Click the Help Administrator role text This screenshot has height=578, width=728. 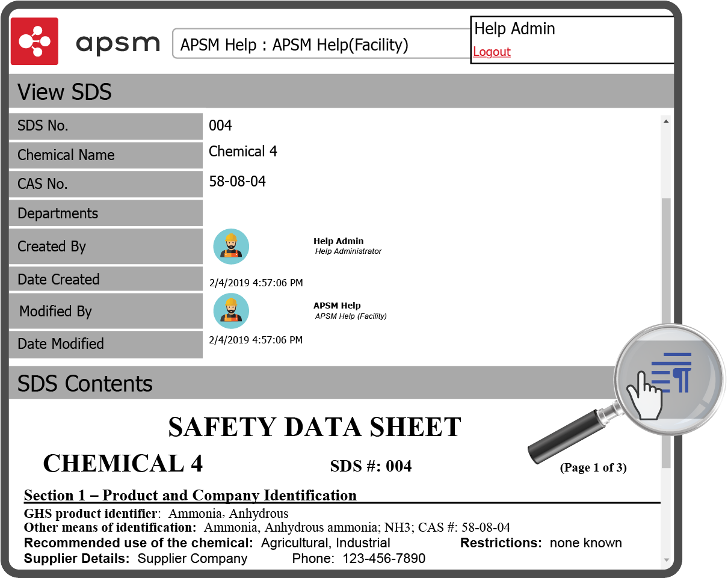click(x=348, y=251)
